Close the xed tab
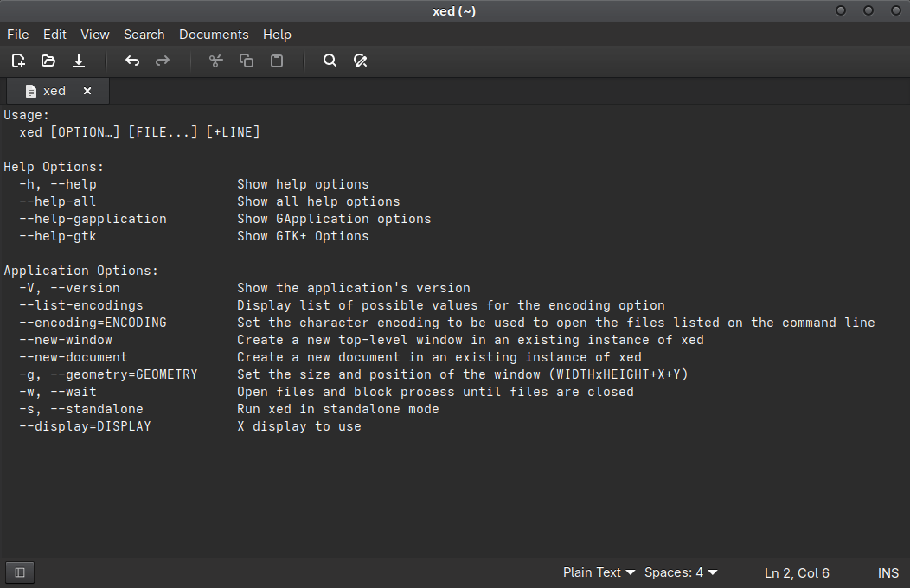This screenshot has width=910, height=588. 87,91
